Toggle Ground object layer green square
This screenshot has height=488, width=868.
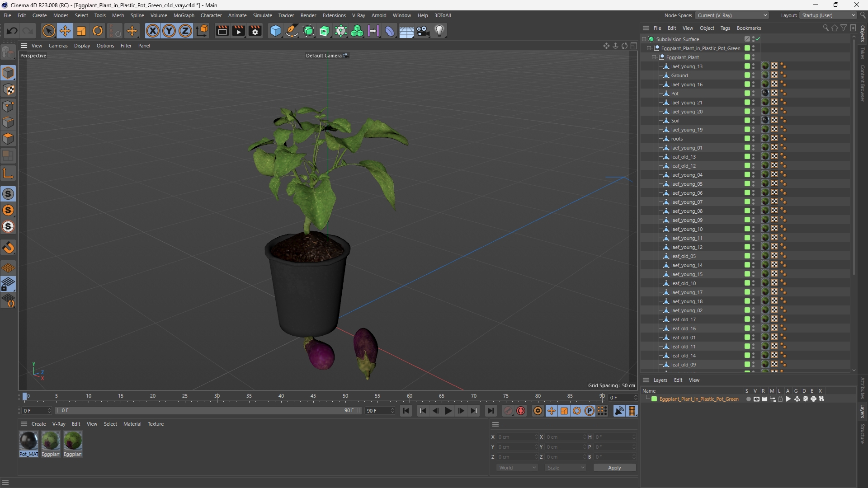click(x=747, y=75)
